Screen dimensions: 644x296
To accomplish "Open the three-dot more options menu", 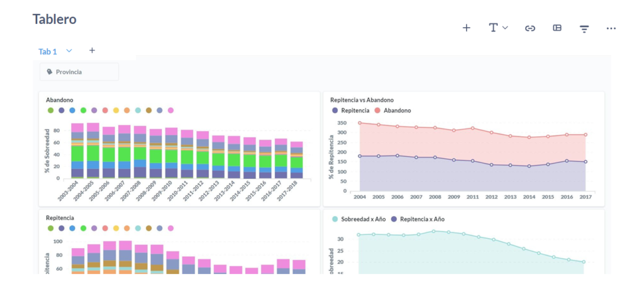I will [611, 28].
